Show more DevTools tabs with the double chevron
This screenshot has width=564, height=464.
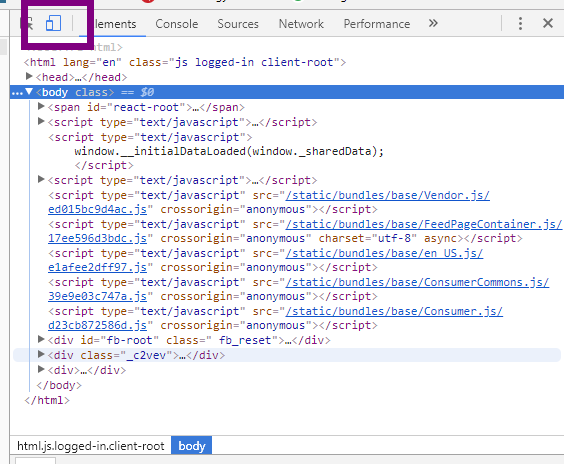(x=433, y=23)
